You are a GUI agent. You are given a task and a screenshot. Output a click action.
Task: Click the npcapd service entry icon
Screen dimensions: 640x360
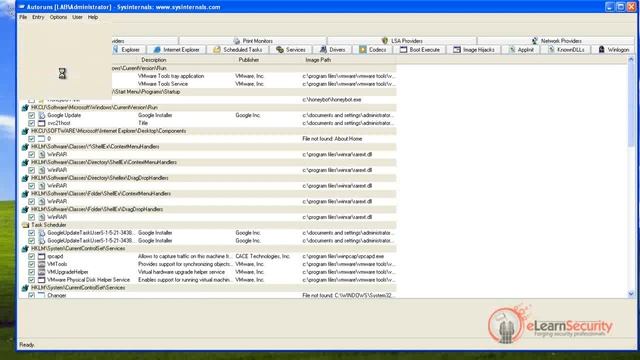click(42, 256)
